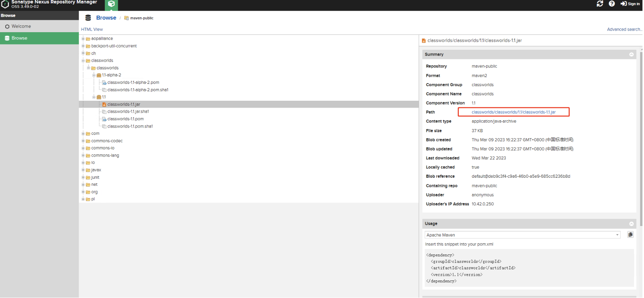Expand the org folder

point(83,192)
